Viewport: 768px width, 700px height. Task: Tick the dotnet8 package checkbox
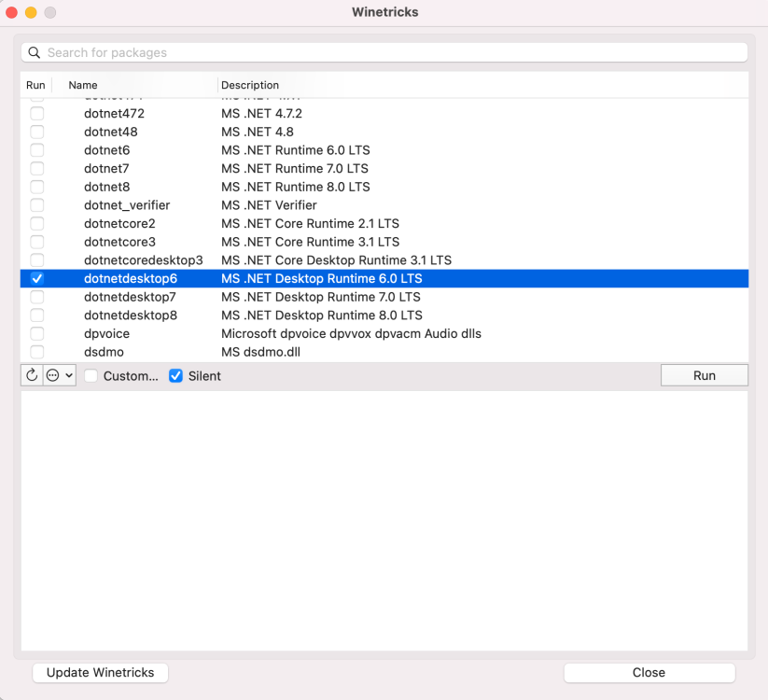point(36,187)
